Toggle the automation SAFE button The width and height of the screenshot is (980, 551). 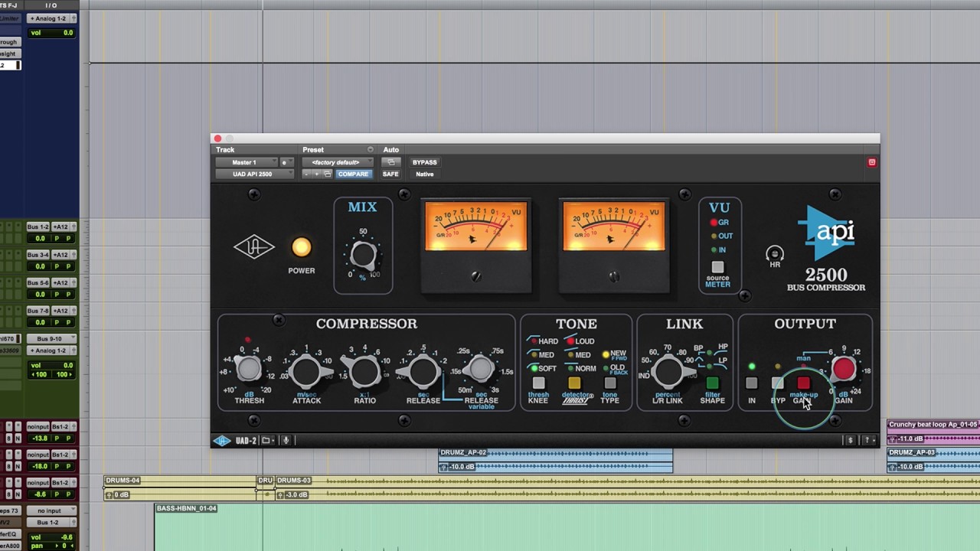[x=390, y=174]
